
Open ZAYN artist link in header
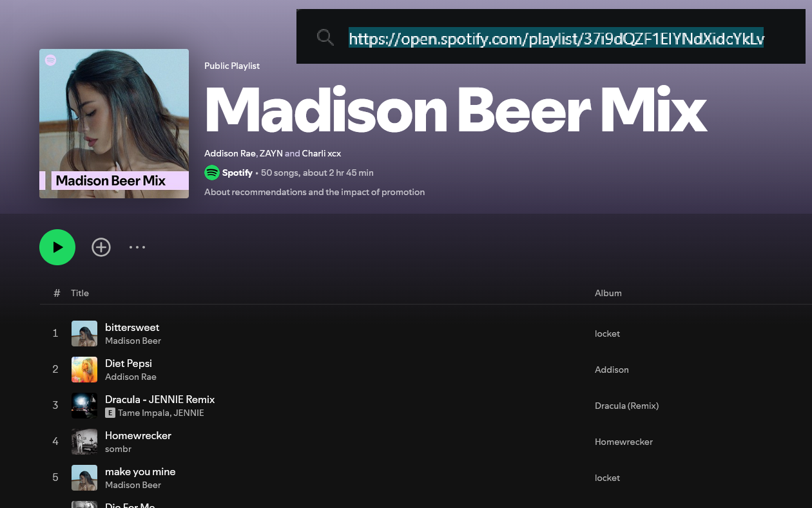271,153
